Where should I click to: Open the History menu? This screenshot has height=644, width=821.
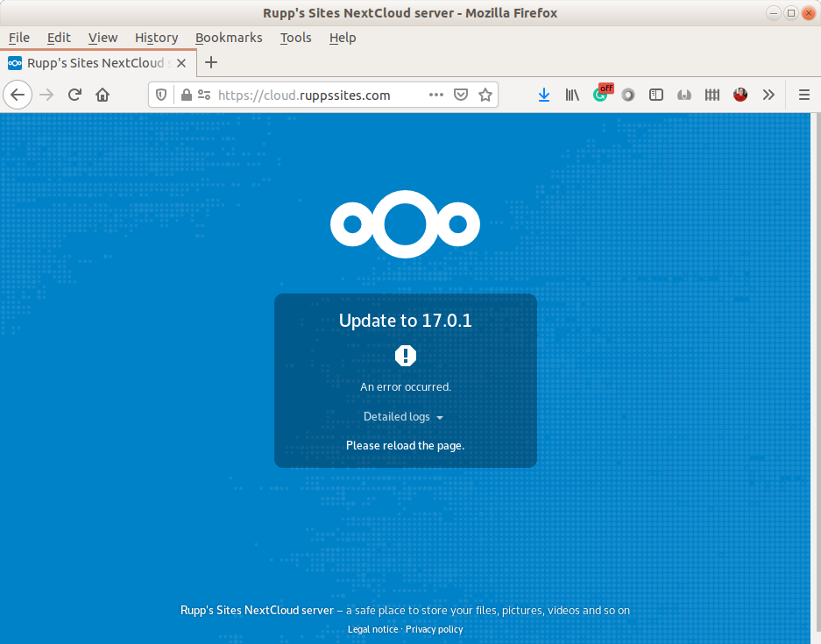coord(157,38)
